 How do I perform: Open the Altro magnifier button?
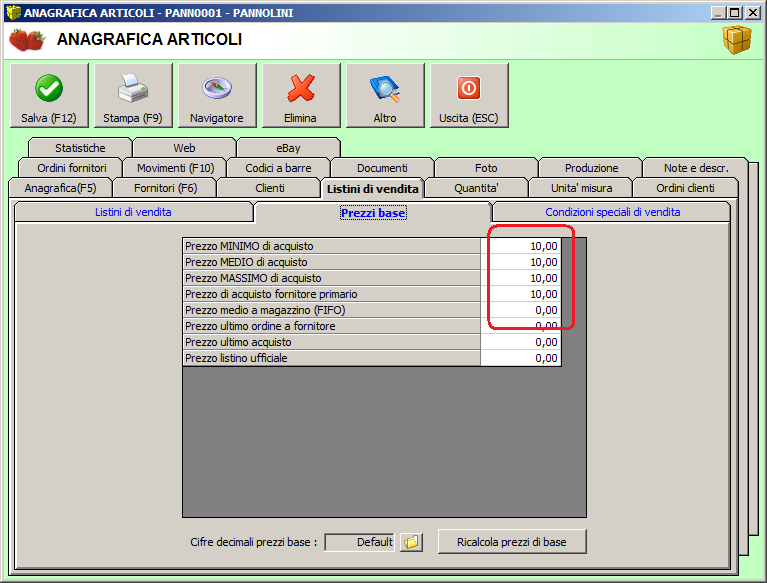[385, 95]
